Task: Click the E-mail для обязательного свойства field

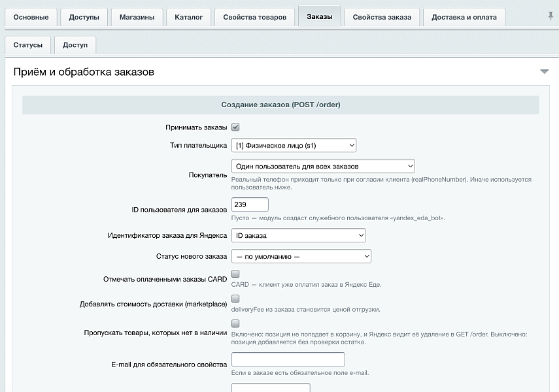Action: pyautogui.click(x=288, y=359)
